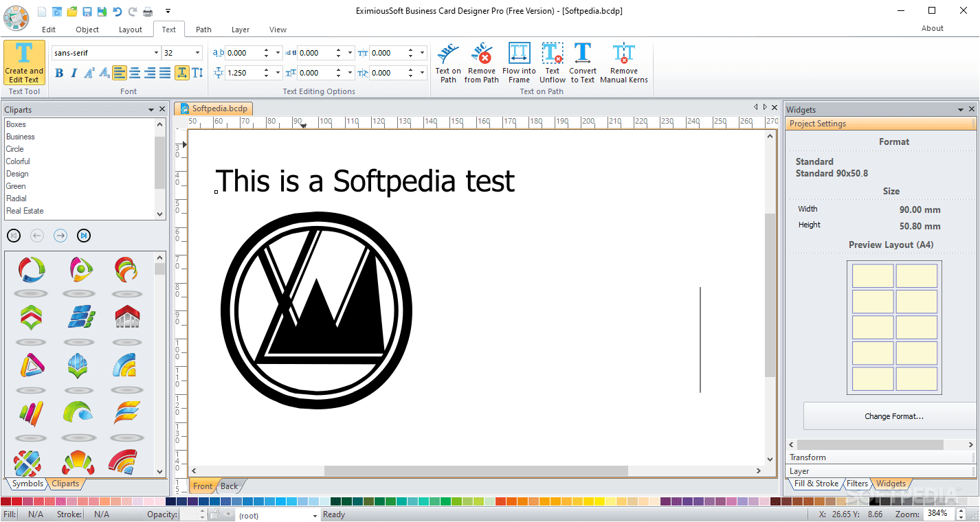
Task: Click the Save As icon in quick access
Action: point(102,12)
